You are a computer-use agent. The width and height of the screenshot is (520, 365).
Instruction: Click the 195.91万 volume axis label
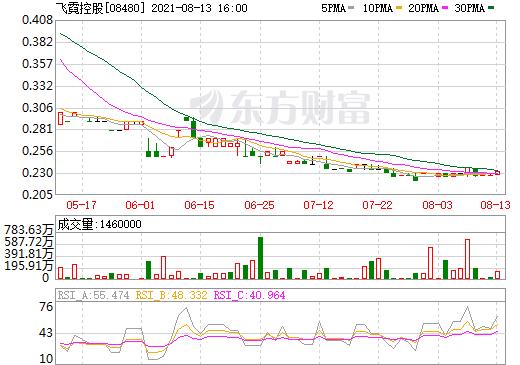[29, 266]
